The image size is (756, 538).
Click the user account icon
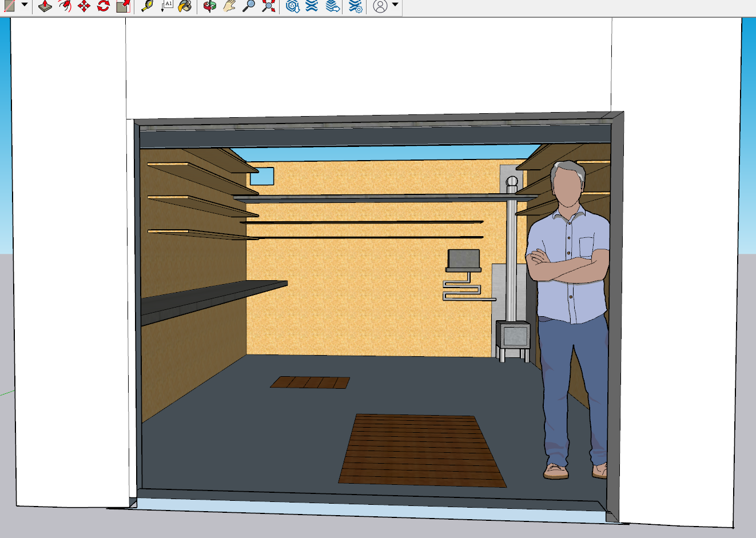click(x=380, y=6)
